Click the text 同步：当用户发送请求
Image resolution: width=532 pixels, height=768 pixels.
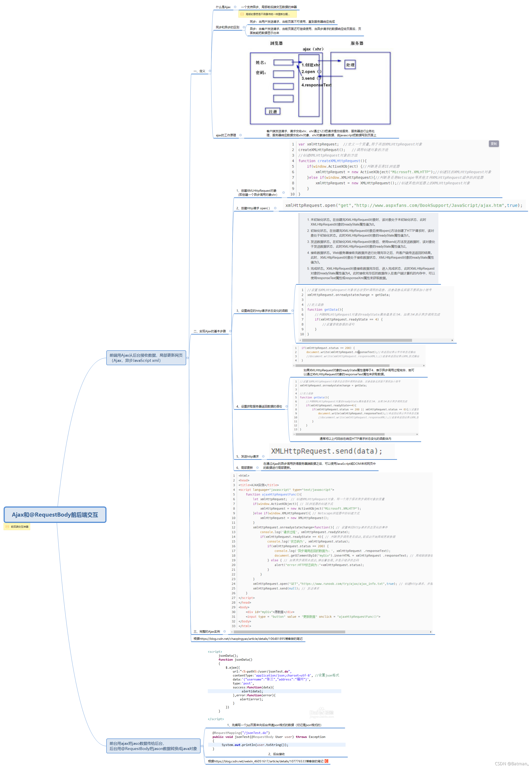[x=292, y=22]
